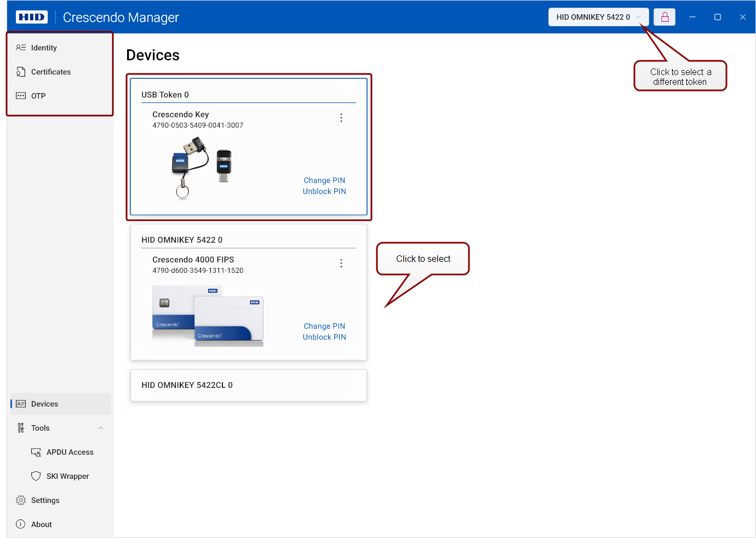Image resolution: width=756 pixels, height=538 pixels.
Task: Open SKI Wrapper tool
Action: [x=60, y=476]
